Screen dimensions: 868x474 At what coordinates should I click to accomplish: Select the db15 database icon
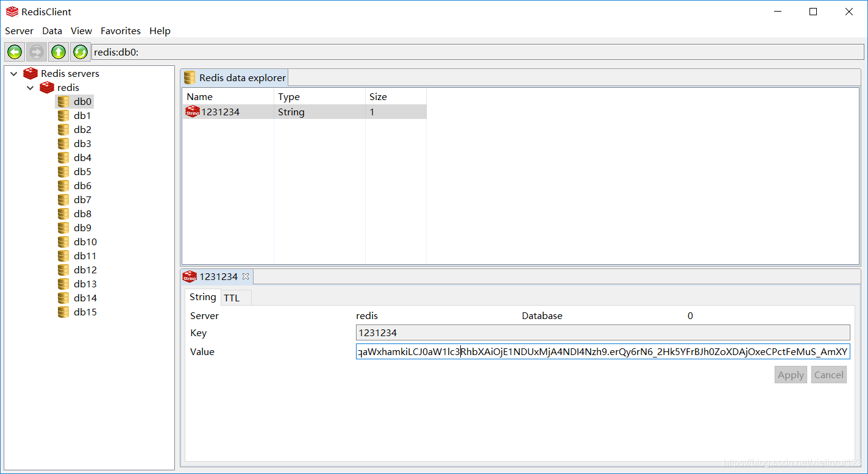coord(63,312)
